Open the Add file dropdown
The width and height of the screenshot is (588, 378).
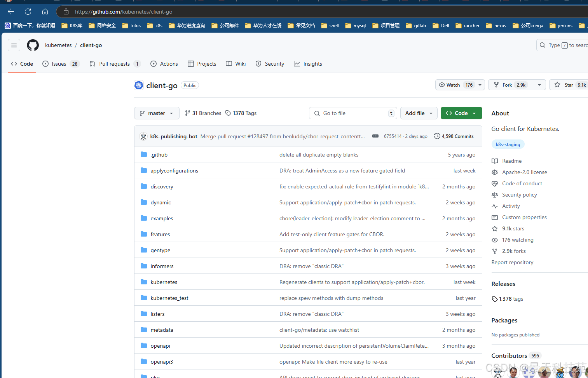(x=419, y=113)
